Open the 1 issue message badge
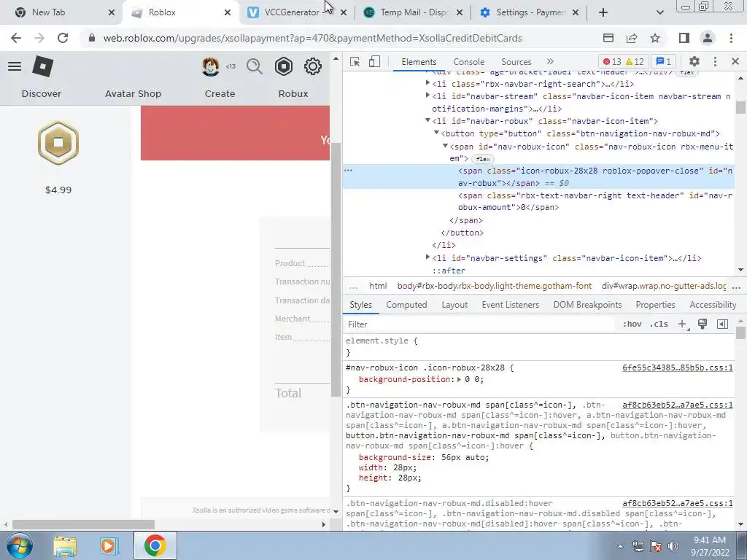The image size is (747, 560). [664, 61]
